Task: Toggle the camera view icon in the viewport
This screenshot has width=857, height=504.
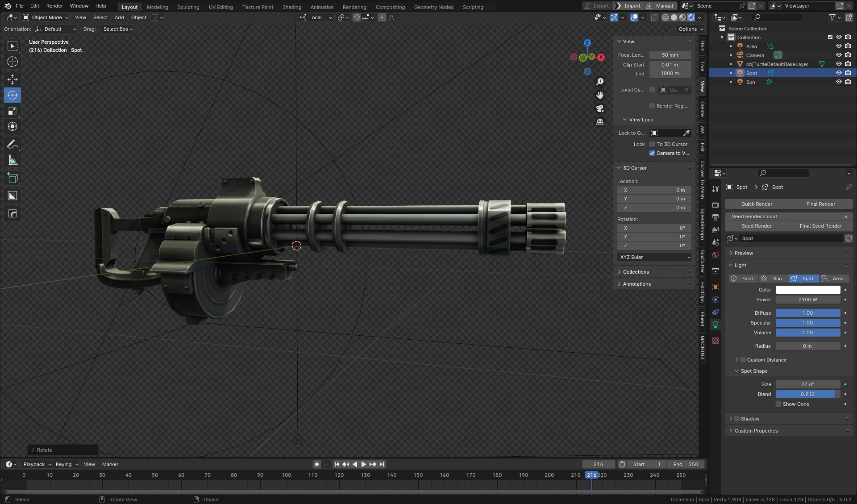Action: 600,108
